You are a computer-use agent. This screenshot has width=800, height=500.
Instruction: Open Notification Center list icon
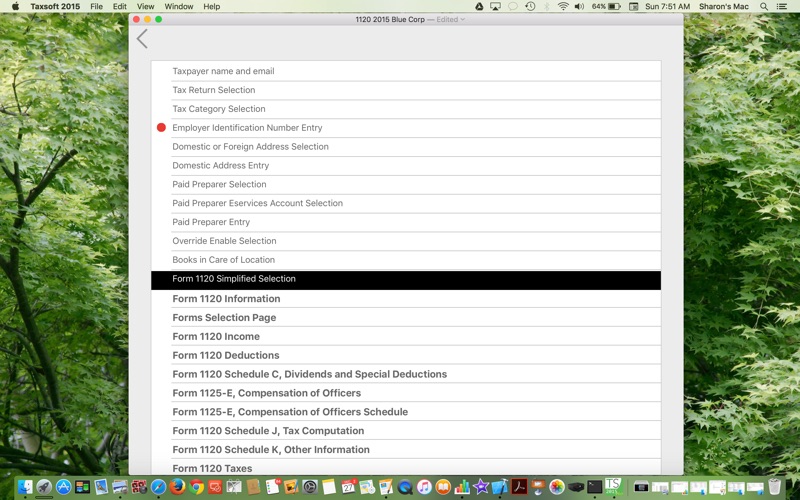click(x=782, y=6)
